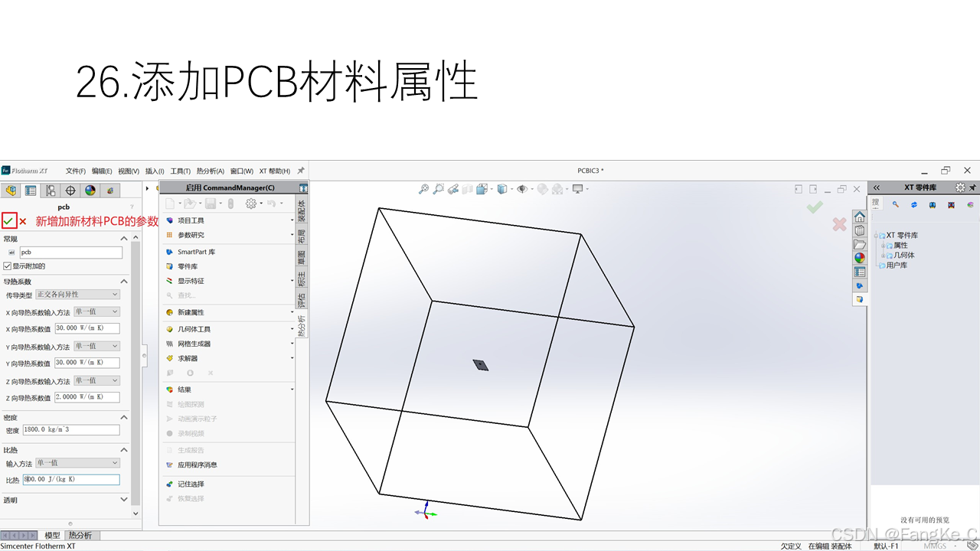The image size is (980, 551).
Task: Click the view orientation cube icon
Action: (482, 189)
